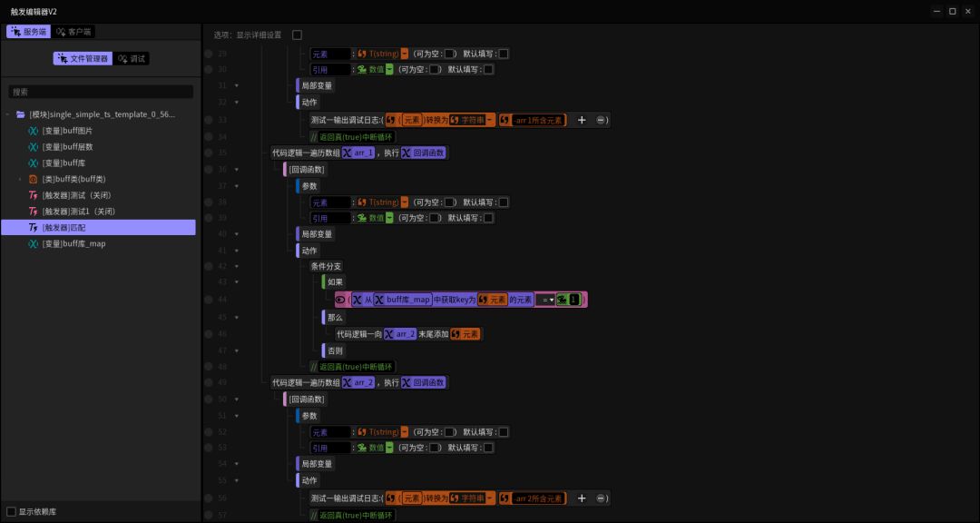This screenshot has height=523, width=980.
Task: Collapse the 局部变量 section on line 31
Action: click(236, 85)
